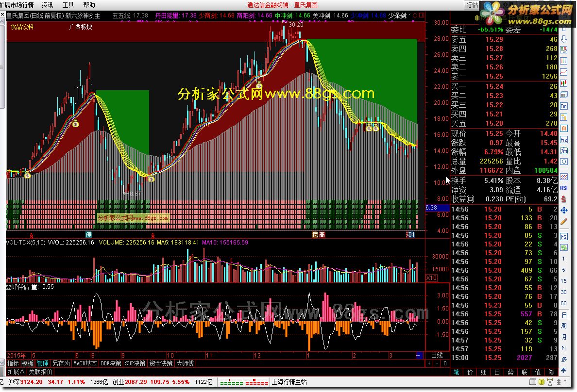Viewport: 577px width, 392px height.
Task: Open the colored grid table icon
Action: (563, 61)
